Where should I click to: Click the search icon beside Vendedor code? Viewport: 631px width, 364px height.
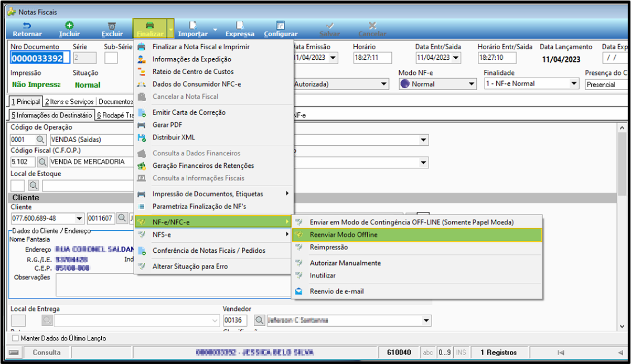coord(259,320)
